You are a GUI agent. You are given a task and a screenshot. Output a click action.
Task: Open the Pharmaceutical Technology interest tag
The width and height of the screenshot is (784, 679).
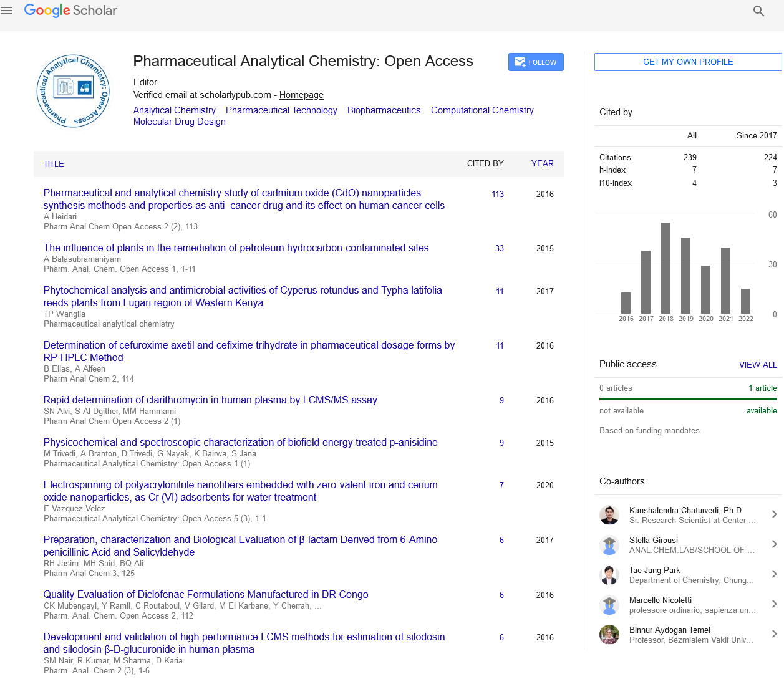pos(281,110)
